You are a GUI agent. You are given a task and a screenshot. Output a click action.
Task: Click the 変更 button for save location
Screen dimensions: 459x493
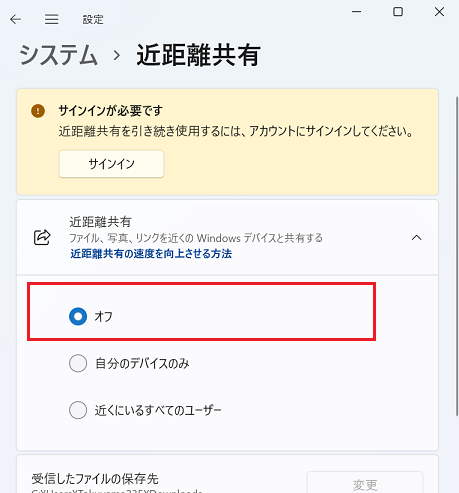(x=365, y=483)
